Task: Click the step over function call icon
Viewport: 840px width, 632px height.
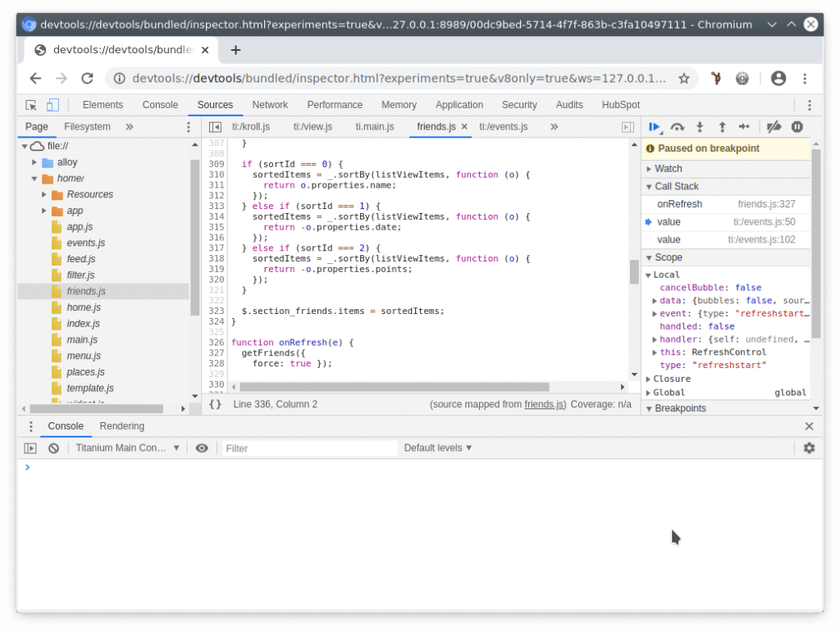Action: point(678,127)
